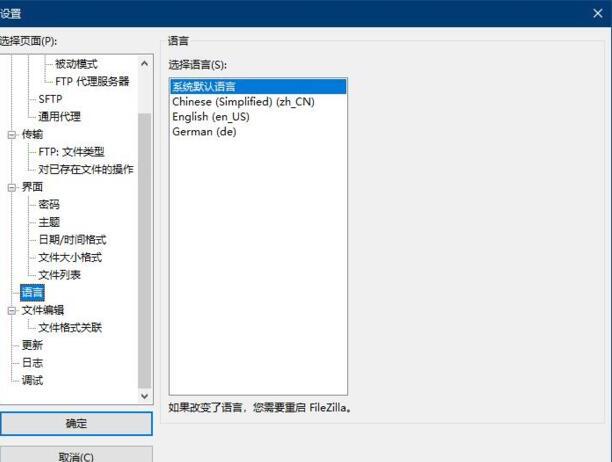
Task: Open the 主题 settings page
Action: tap(49, 222)
